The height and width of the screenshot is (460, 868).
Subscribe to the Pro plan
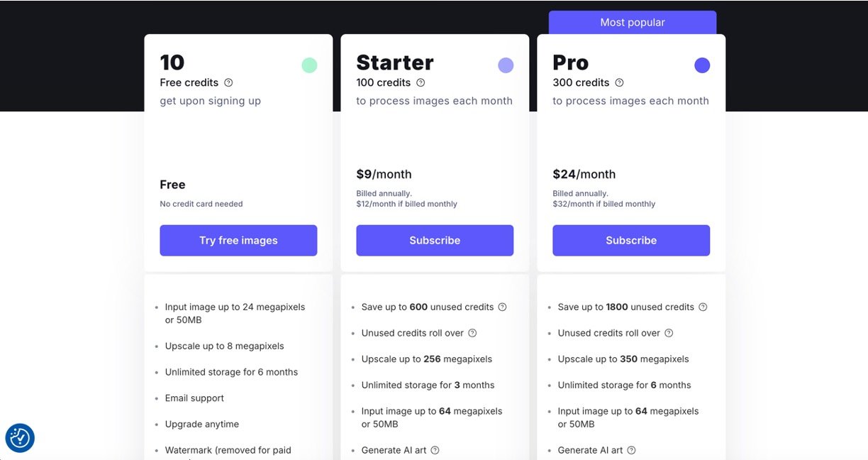click(631, 241)
